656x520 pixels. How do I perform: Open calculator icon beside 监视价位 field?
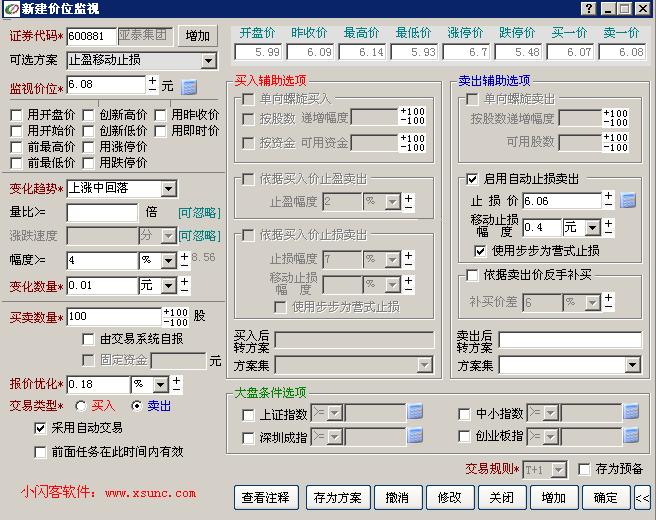click(x=189, y=87)
